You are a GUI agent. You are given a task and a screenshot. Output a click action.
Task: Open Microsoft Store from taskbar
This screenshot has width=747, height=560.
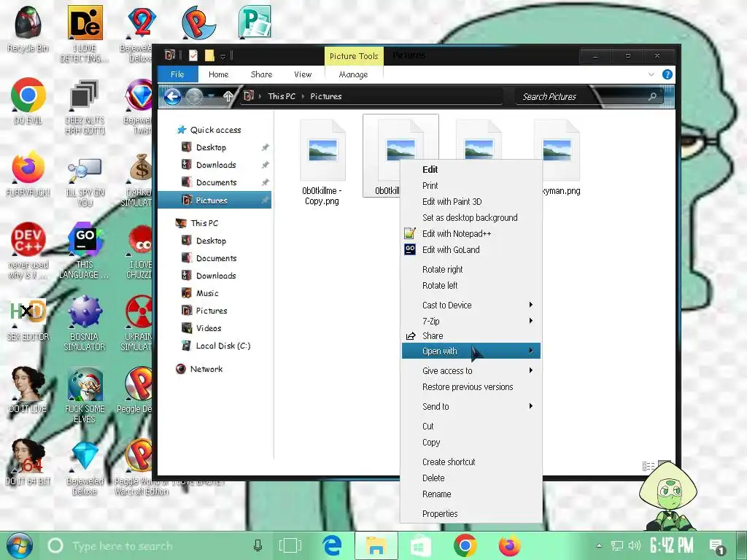point(421,545)
